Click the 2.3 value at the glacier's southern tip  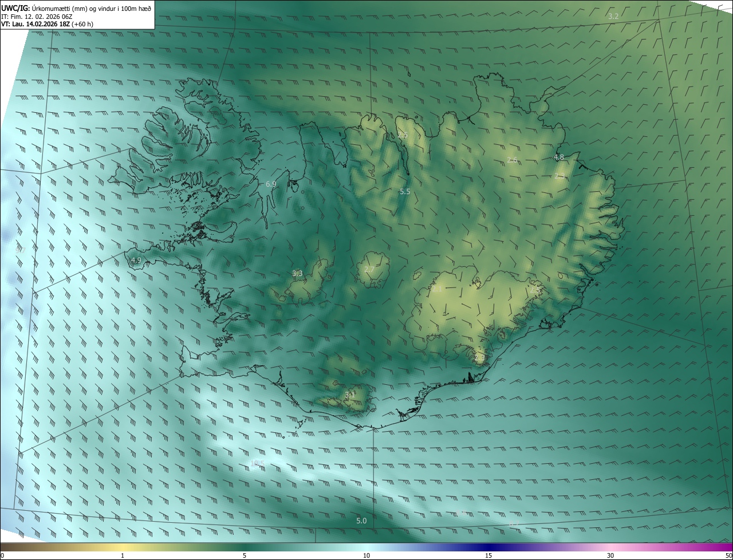479,358
